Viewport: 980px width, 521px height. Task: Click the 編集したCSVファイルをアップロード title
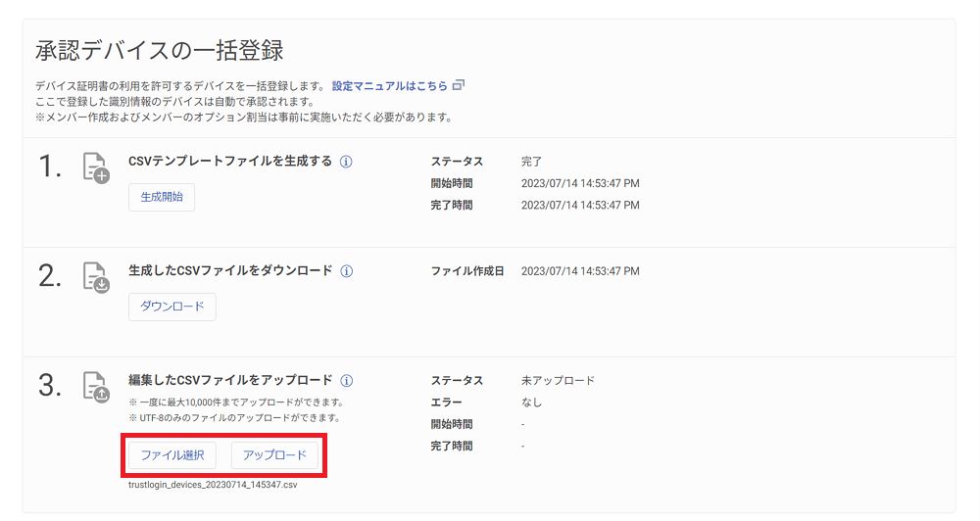tap(230, 380)
